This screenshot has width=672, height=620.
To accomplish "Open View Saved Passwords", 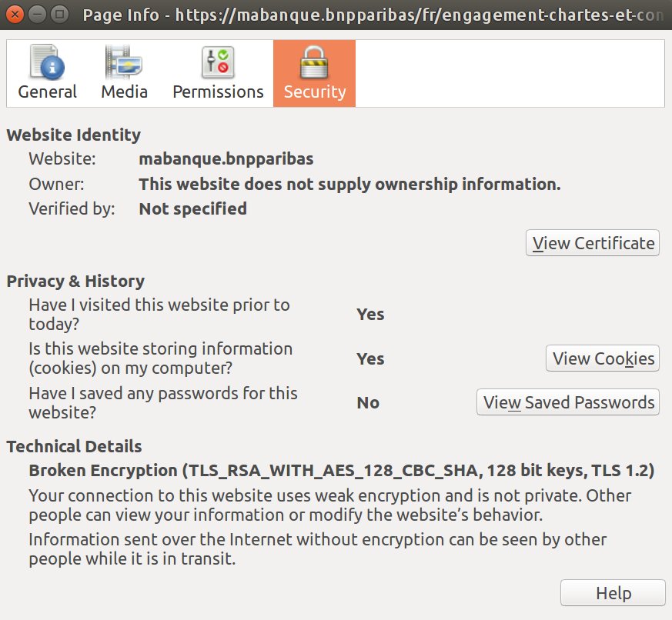I will [568, 402].
